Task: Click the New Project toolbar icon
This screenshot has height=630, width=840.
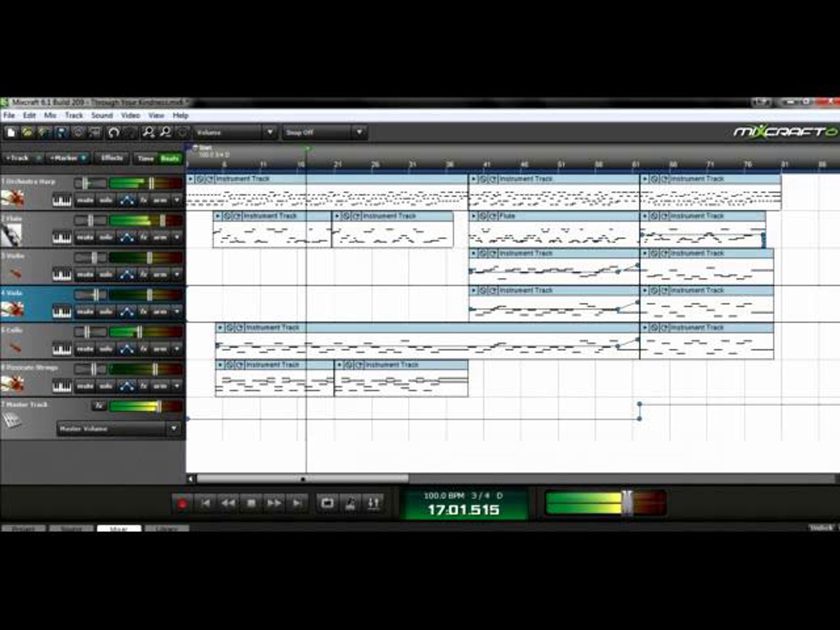Action: click(11, 132)
